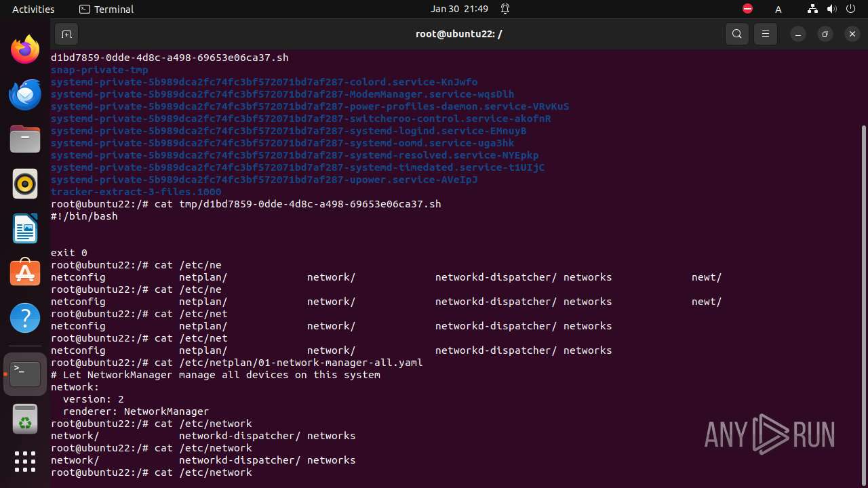Screen dimensions: 868x488
Task: Click the ModemManager.service-wqsDlh line
Action: (283, 94)
